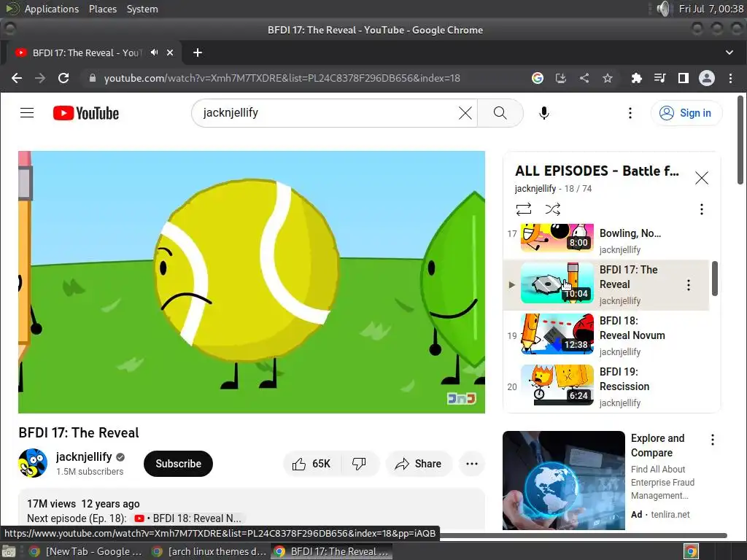Click the volume speaker in panel
The image size is (747, 560).
point(663,9)
